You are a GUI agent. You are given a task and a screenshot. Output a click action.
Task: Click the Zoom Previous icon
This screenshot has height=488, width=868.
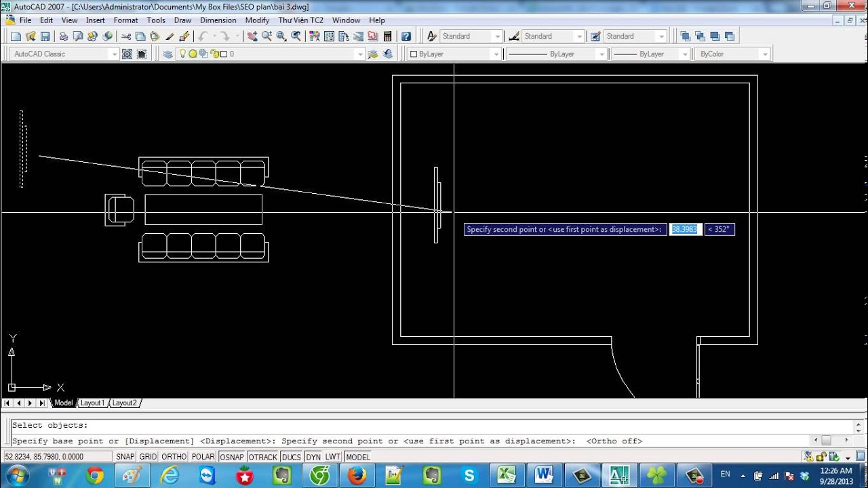296,36
